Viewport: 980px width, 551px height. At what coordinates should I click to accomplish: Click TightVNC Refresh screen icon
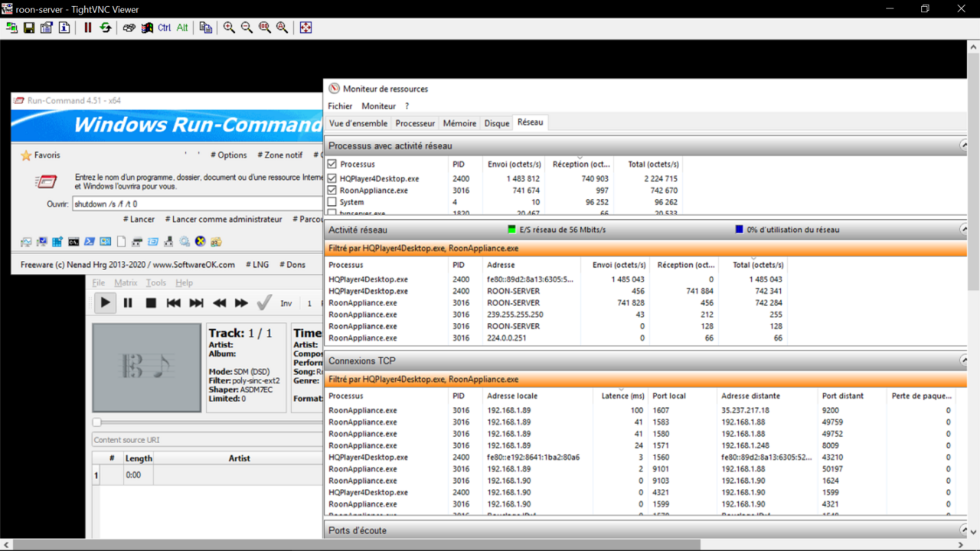tap(106, 28)
